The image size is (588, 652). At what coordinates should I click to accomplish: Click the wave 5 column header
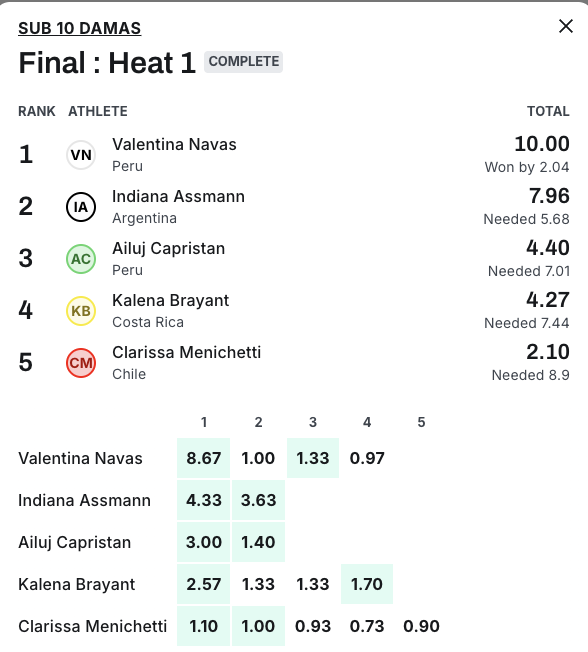coord(421,422)
